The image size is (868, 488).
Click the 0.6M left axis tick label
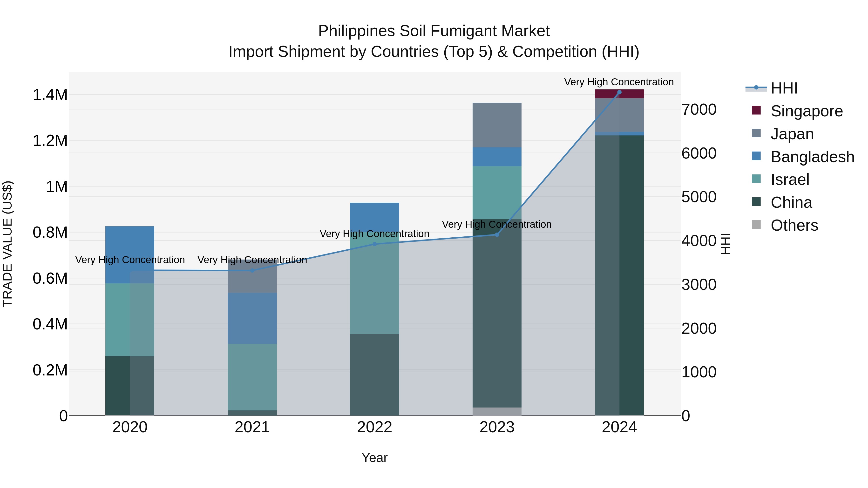pyautogui.click(x=50, y=279)
